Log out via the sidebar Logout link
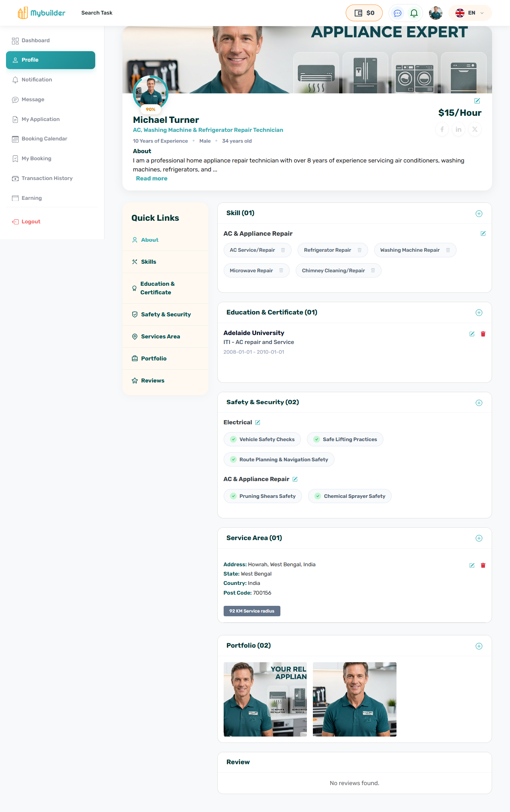The image size is (510, 812). coord(26,222)
